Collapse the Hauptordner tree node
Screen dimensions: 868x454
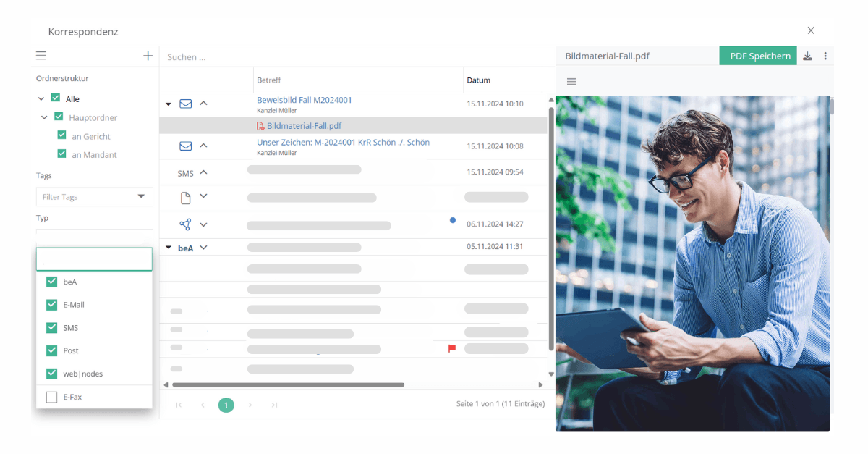[43, 117]
